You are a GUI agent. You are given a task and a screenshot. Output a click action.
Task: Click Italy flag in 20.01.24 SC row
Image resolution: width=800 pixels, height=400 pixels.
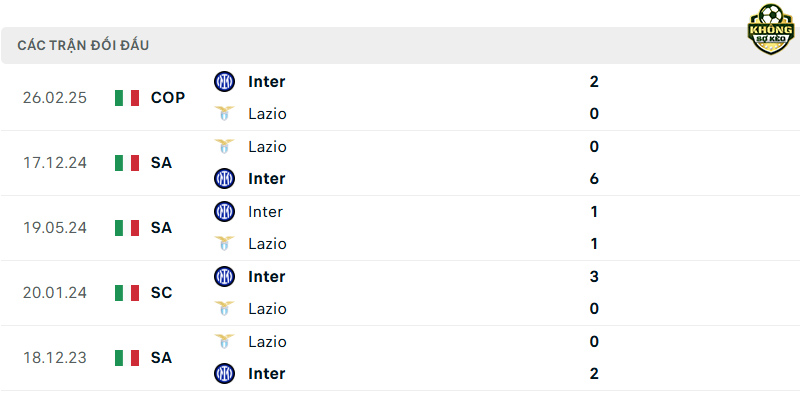click(127, 293)
